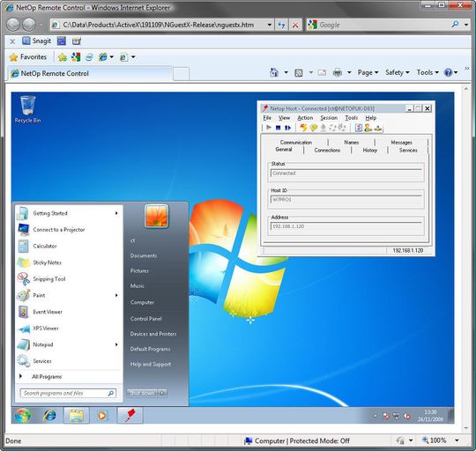Viewport: 476px width, 451px height.
Task: Click the user account picture in Start menu
Action: click(157, 216)
